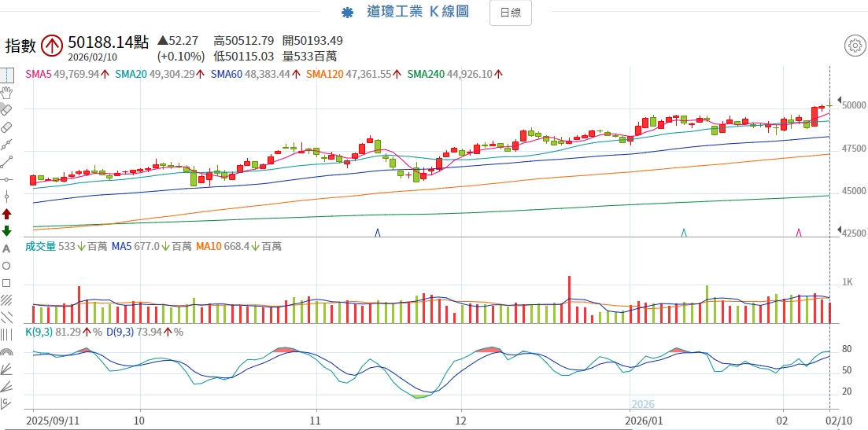Toggle the SMA5 moving average label
Viewport: 868px width, 430px height.
[40, 74]
